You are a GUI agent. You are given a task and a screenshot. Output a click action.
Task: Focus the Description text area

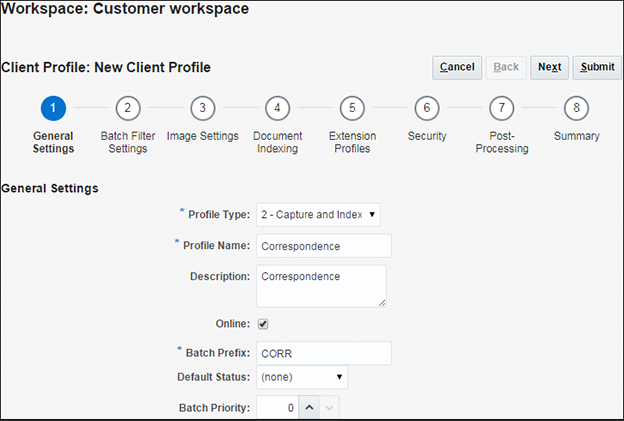point(321,285)
